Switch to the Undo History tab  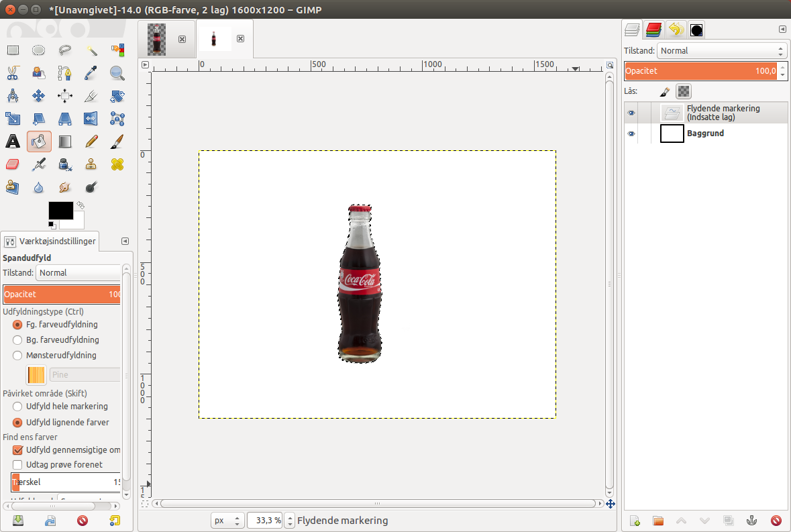pyautogui.click(x=676, y=30)
